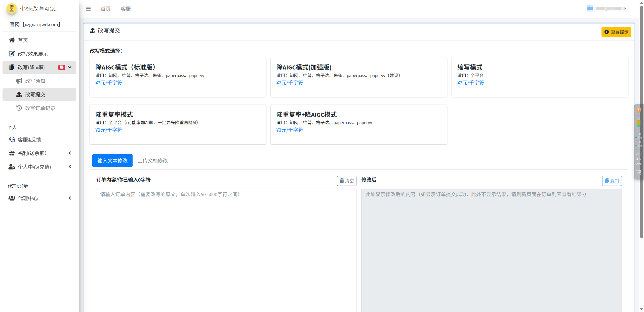Click the headset icon next to 客服&反馈

(12, 140)
